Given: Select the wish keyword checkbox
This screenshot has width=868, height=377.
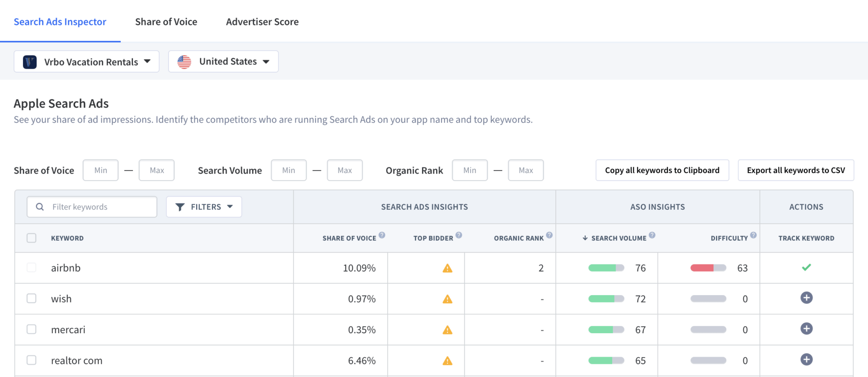Looking at the screenshot, I should click(31, 298).
